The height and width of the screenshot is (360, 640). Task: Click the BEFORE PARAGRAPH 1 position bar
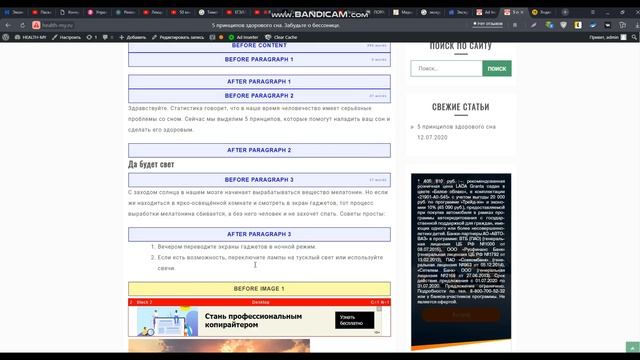(x=259, y=60)
